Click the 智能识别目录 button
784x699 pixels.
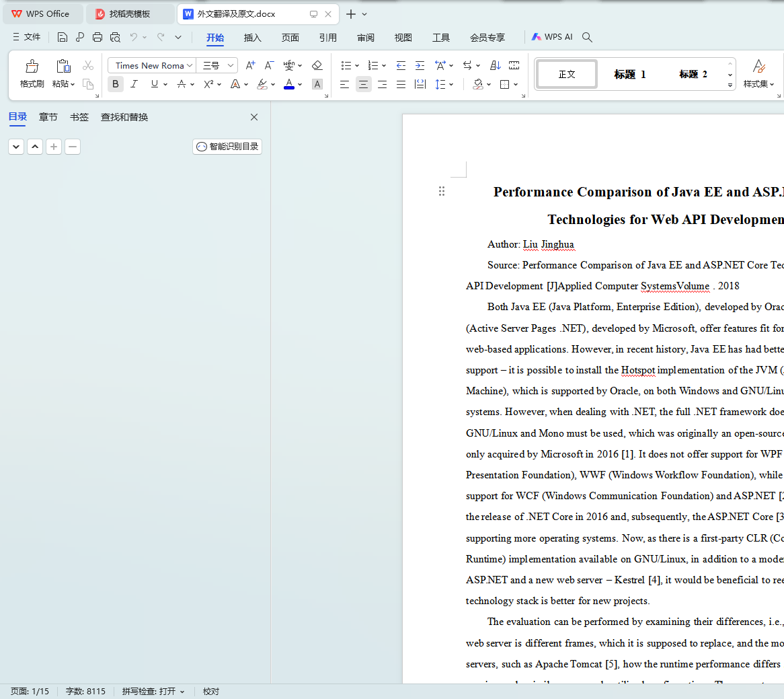[x=227, y=147]
